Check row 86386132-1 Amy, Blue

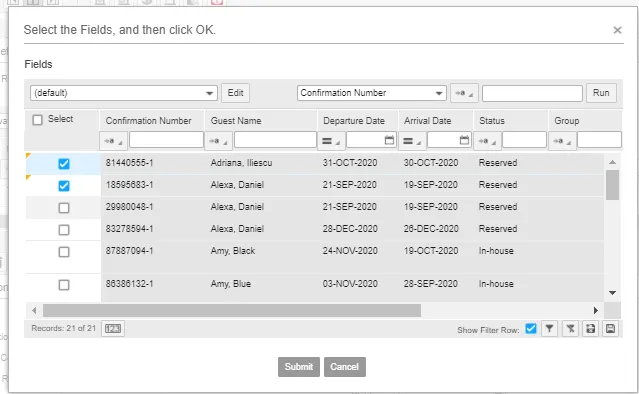pos(64,285)
